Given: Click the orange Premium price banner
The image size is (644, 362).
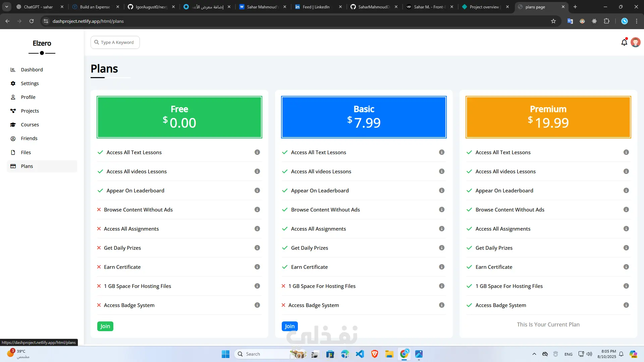Looking at the screenshot, I should pos(548,117).
